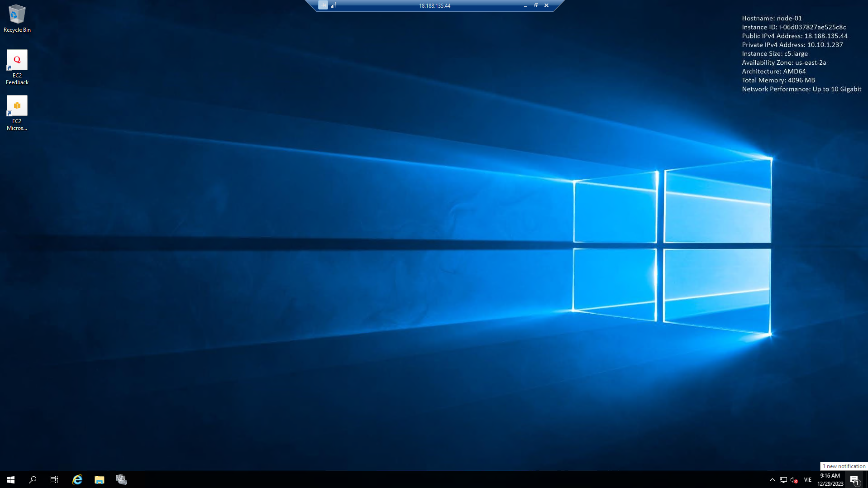Open Internet Explorer from the taskbar
Image resolution: width=868 pixels, height=488 pixels.
(77, 479)
